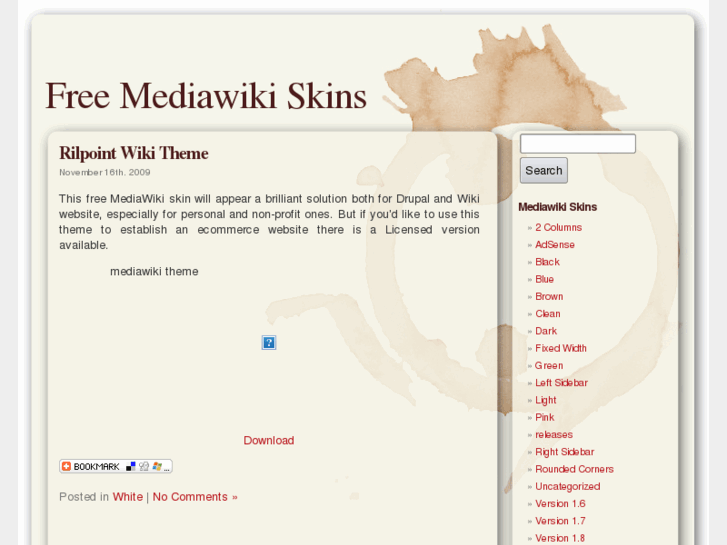Open the Fixed Width category
The width and height of the screenshot is (727, 545).
coord(561,348)
